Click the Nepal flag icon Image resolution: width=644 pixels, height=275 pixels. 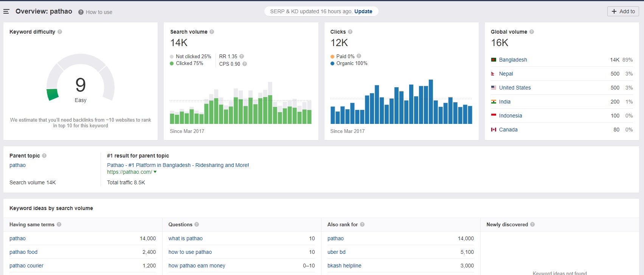(x=493, y=74)
